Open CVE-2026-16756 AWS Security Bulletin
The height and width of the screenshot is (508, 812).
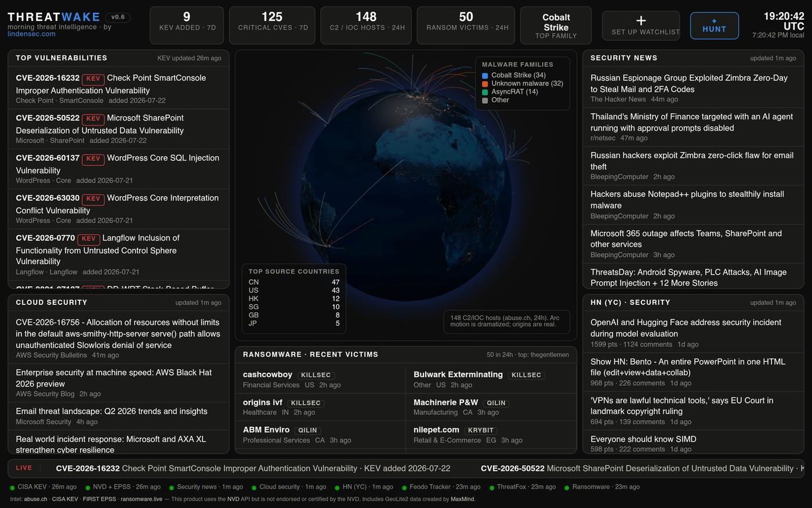point(118,338)
